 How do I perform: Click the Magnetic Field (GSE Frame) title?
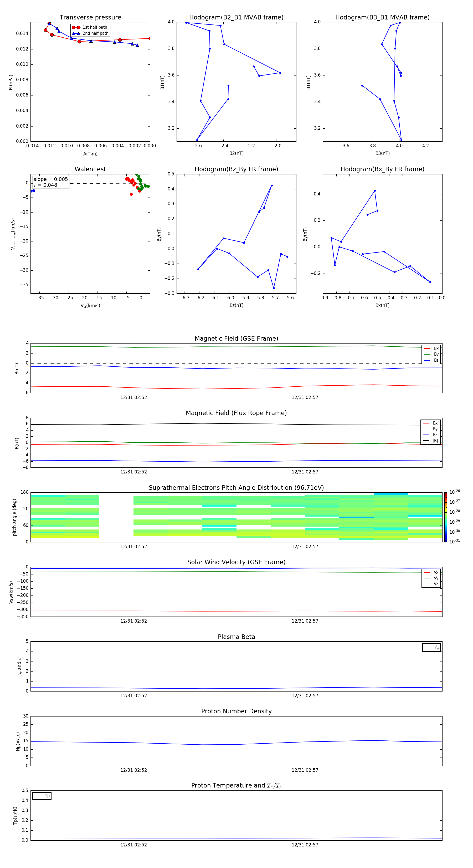pos(236,339)
